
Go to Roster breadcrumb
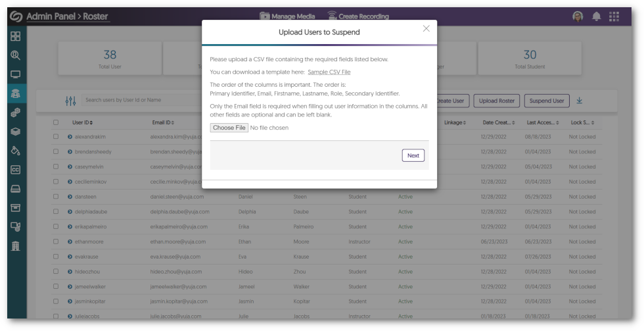point(95,16)
